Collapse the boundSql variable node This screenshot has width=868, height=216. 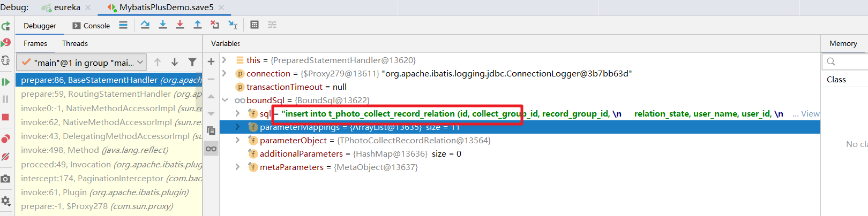click(x=225, y=100)
